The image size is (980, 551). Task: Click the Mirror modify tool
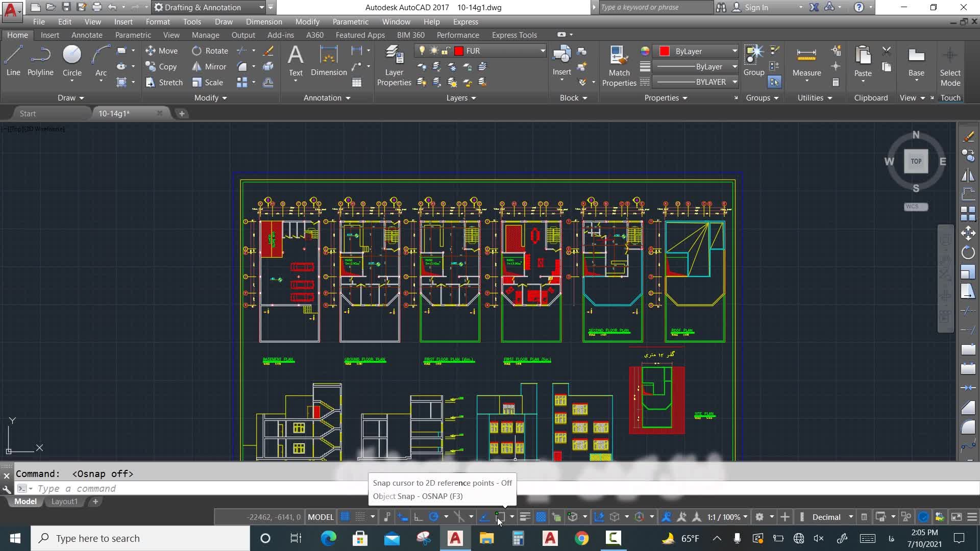(209, 66)
